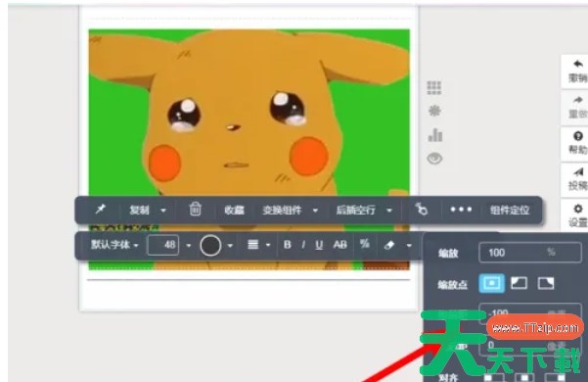Click the 变换组件 label

[282, 210]
